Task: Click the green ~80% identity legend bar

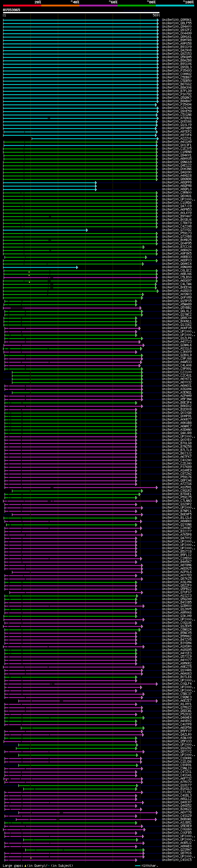Action: (137, 6)
